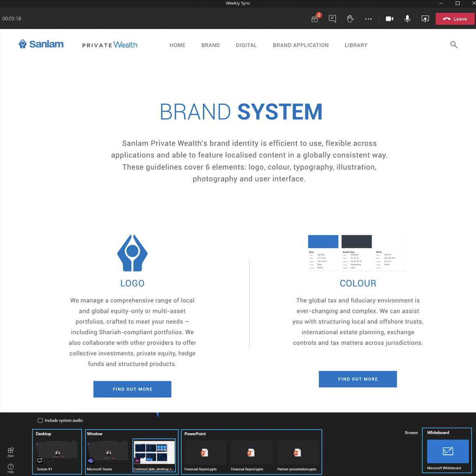Viewport: 476px width, 476px height.
Task: Mute the microphone icon
Action: 407,18
